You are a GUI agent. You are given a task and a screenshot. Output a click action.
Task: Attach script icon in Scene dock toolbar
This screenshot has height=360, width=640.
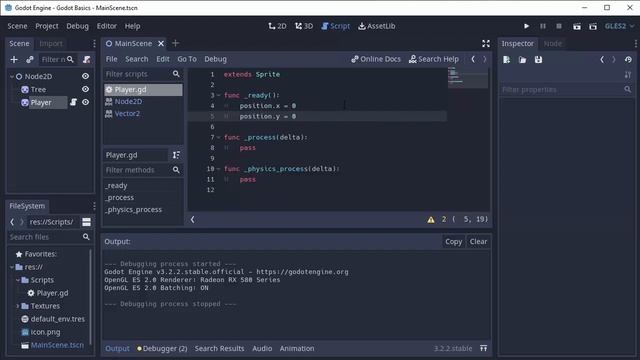click(87, 60)
